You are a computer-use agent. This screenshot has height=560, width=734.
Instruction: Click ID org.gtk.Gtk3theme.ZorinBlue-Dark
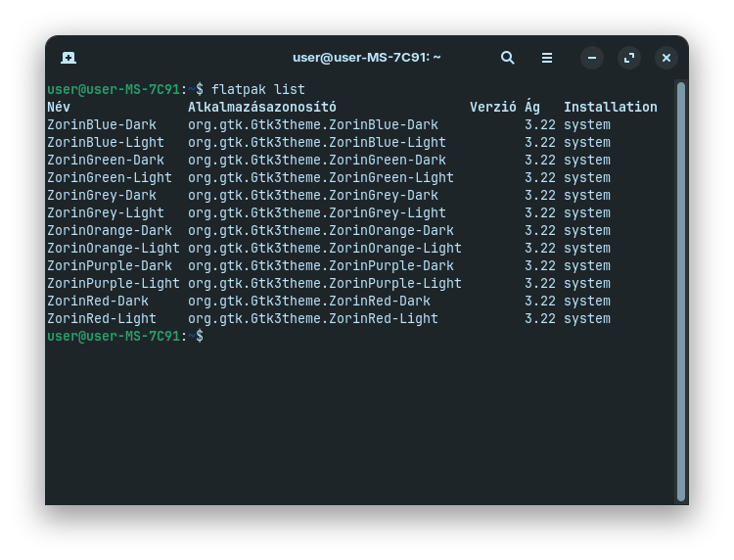coord(313,124)
